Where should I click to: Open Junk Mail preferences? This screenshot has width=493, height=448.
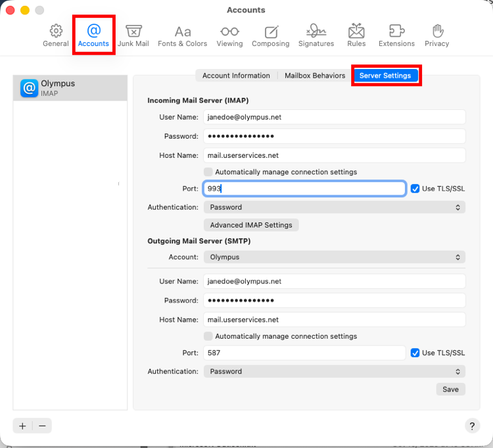coord(133,36)
